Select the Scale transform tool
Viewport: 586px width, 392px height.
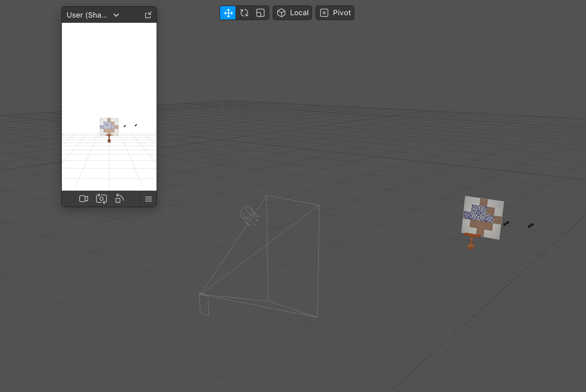[260, 13]
